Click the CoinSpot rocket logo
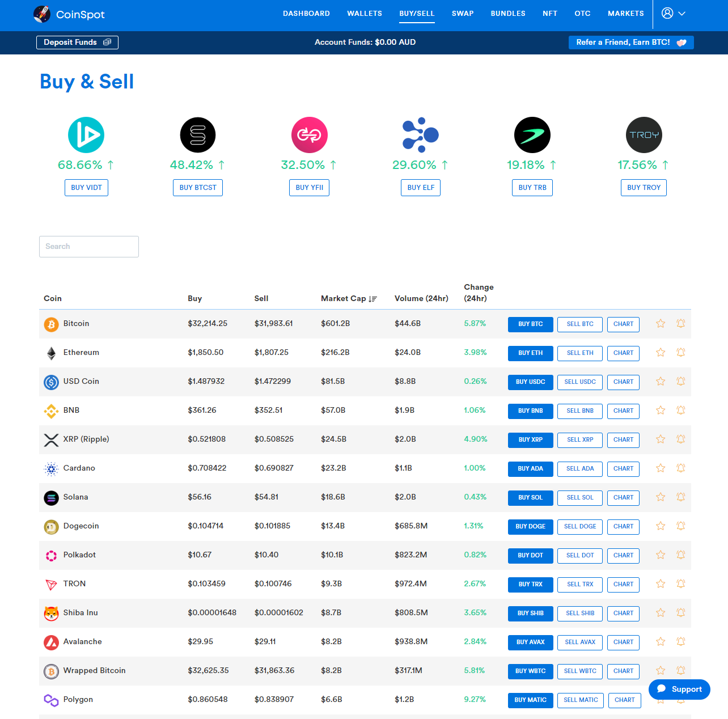The image size is (728, 719). 42,14
